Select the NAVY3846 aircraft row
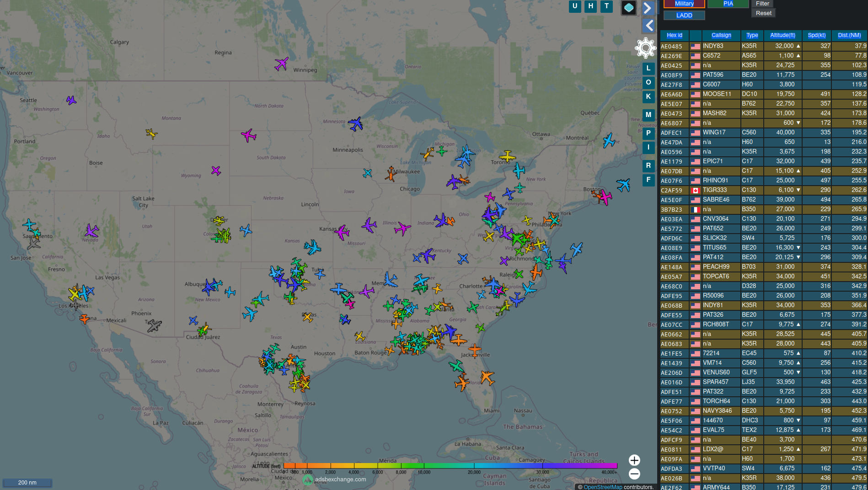Image resolution: width=868 pixels, height=490 pixels. tap(763, 411)
